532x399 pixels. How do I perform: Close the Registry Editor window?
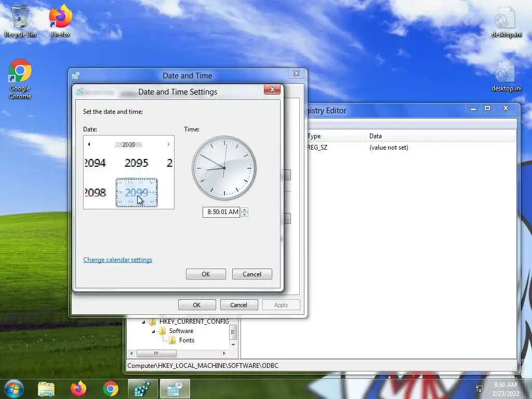point(506,109)
